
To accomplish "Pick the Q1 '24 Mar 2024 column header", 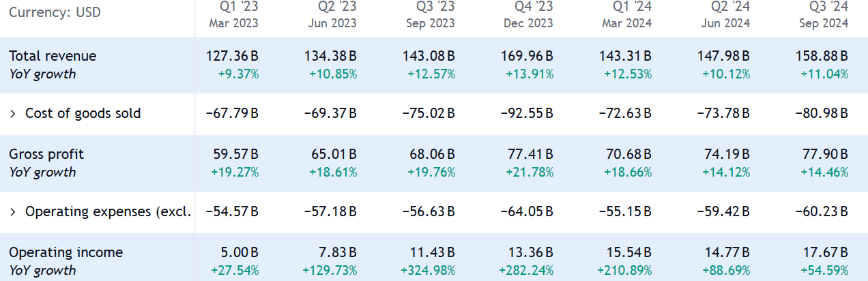I will pos(627,15).
